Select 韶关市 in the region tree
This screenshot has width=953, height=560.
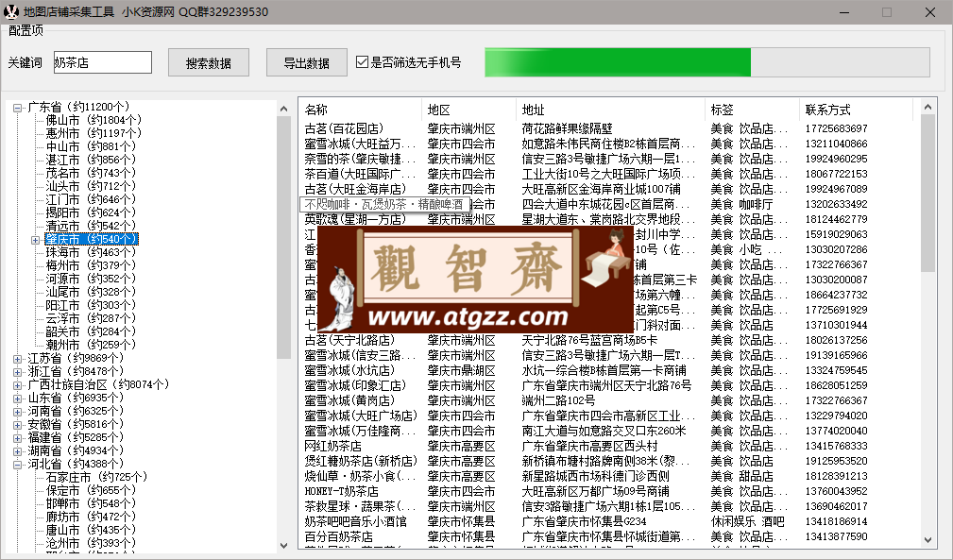point(91,331)
